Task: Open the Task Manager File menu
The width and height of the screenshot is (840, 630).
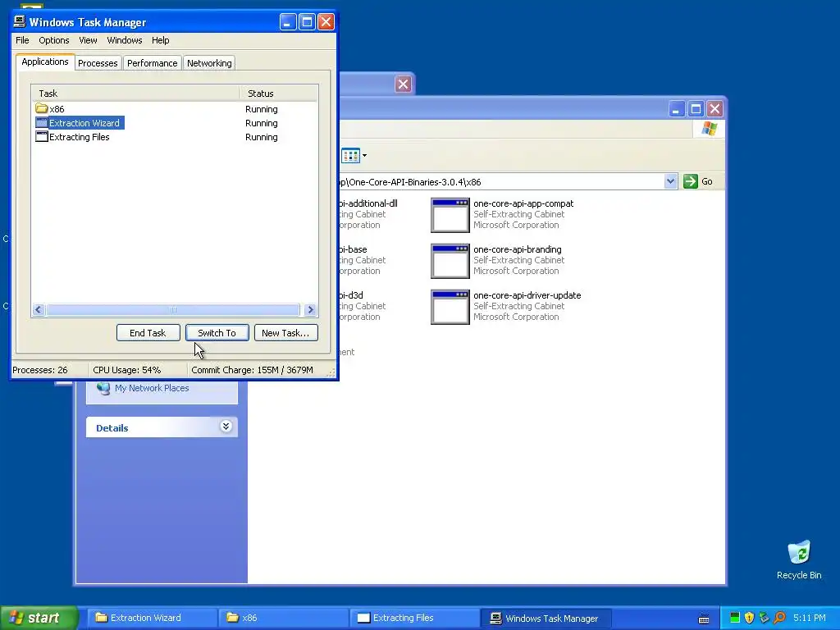Action: click(x=22, y=40)
